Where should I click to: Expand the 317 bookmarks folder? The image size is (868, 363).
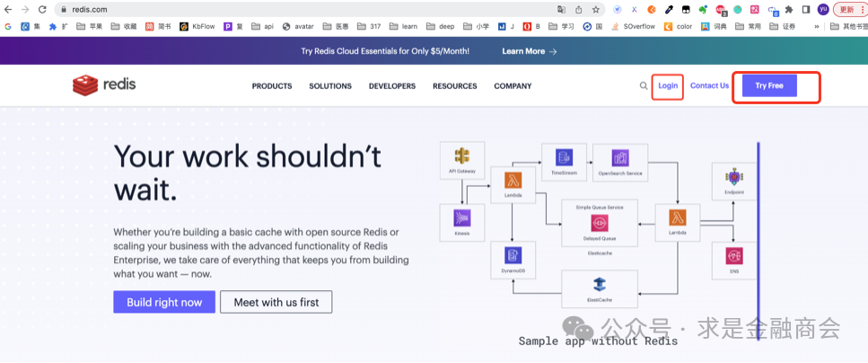coord(369,26)
